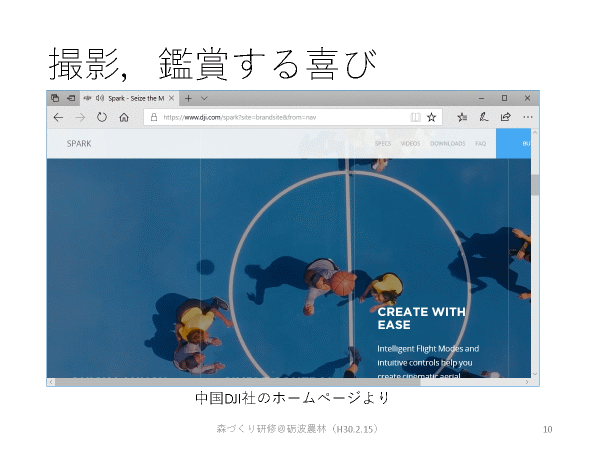Screen dimensions: 600x450
Task: Toggle reading view icon
Action: click(415, 117)
